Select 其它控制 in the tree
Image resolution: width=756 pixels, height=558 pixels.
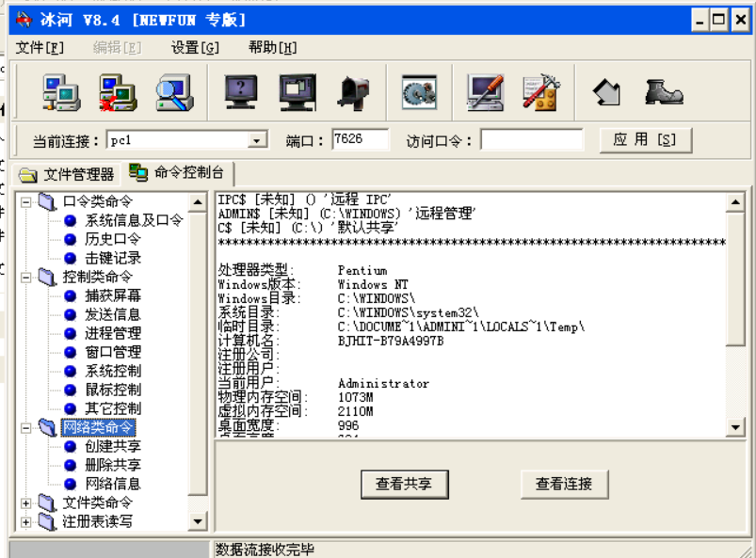(x=113, y=408)
